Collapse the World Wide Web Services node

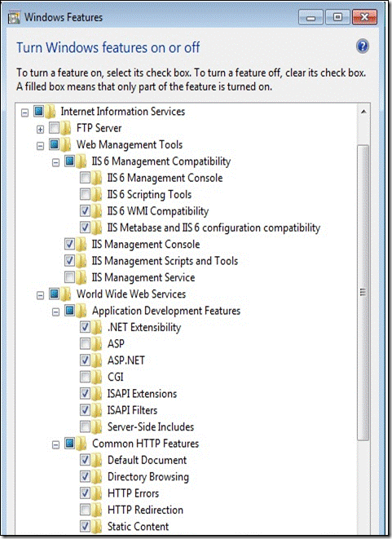click(x=40, y=296)
